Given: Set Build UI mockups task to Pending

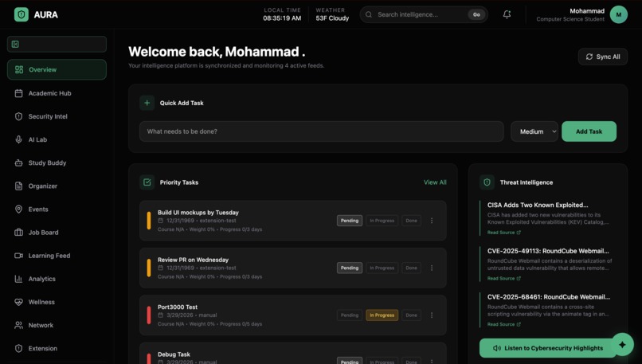Looking at the screenshot, I should (349, 221).
